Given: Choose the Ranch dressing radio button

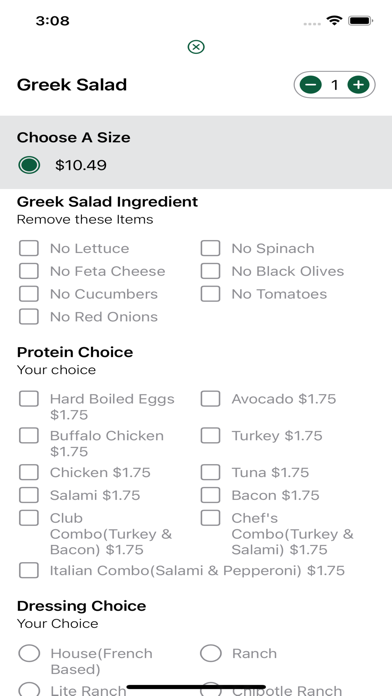Looking at the screenshot, I should point(210,653).
